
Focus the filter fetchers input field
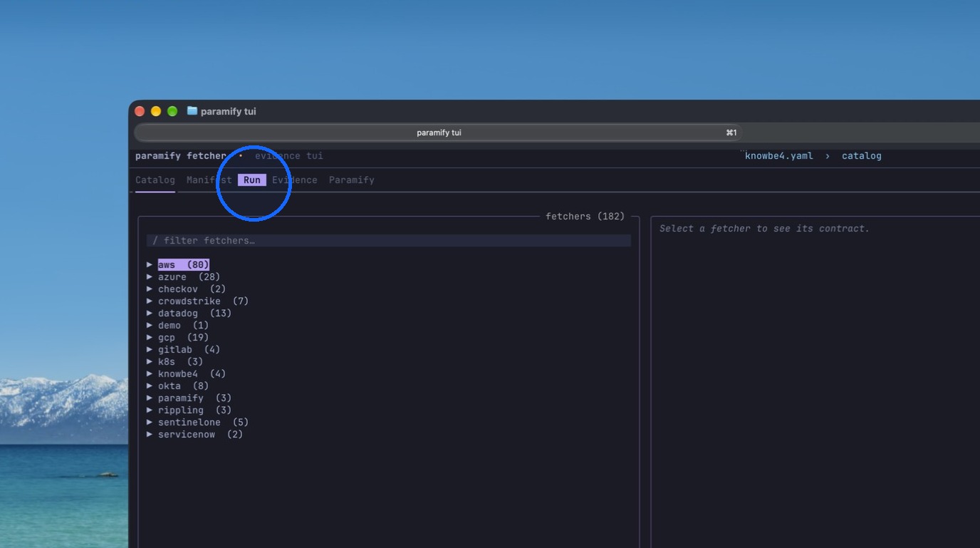(x=389, y=241)
